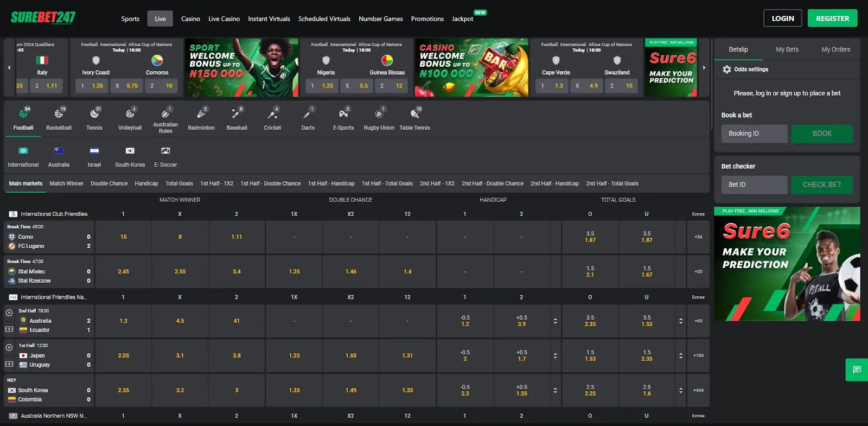Screen dimensions: 868x426
Task: Expand +34 extra markets for Como match
Action: pyautogui.click(x=698, y=237)
